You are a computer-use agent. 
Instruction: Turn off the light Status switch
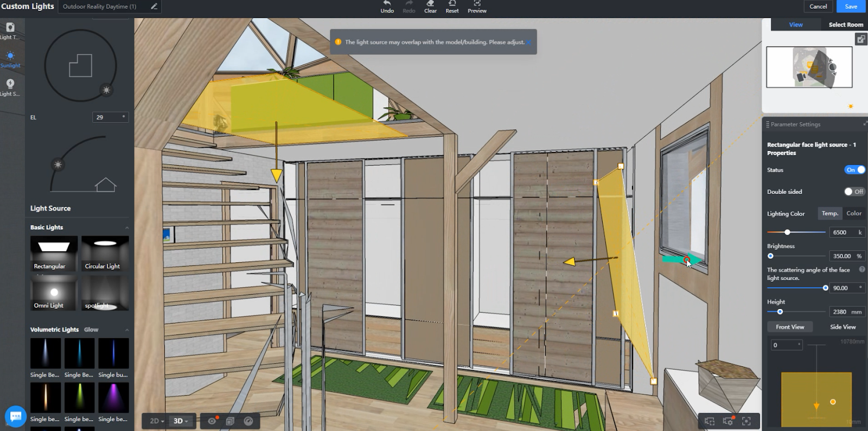click(x=854, y=170)
